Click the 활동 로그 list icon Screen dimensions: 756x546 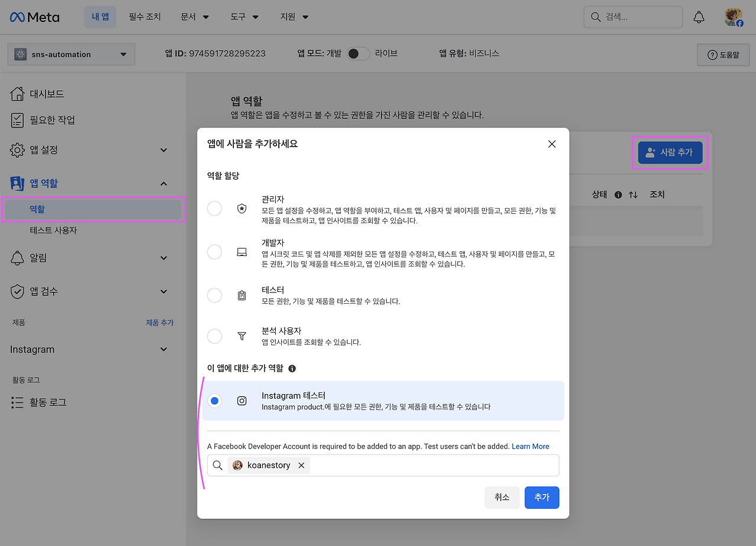pos(18,402)
